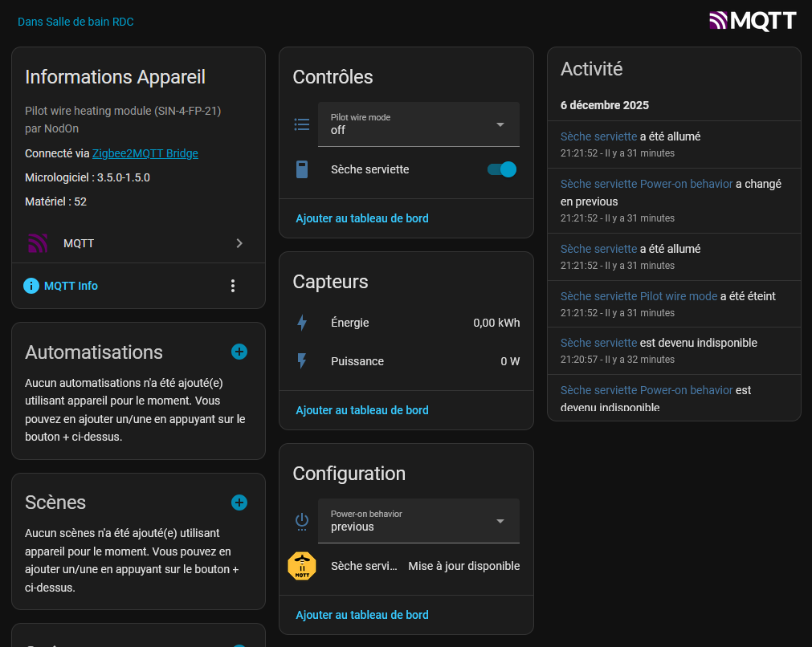
Task: Click the MQTT Info button
Action: point(71,286)
